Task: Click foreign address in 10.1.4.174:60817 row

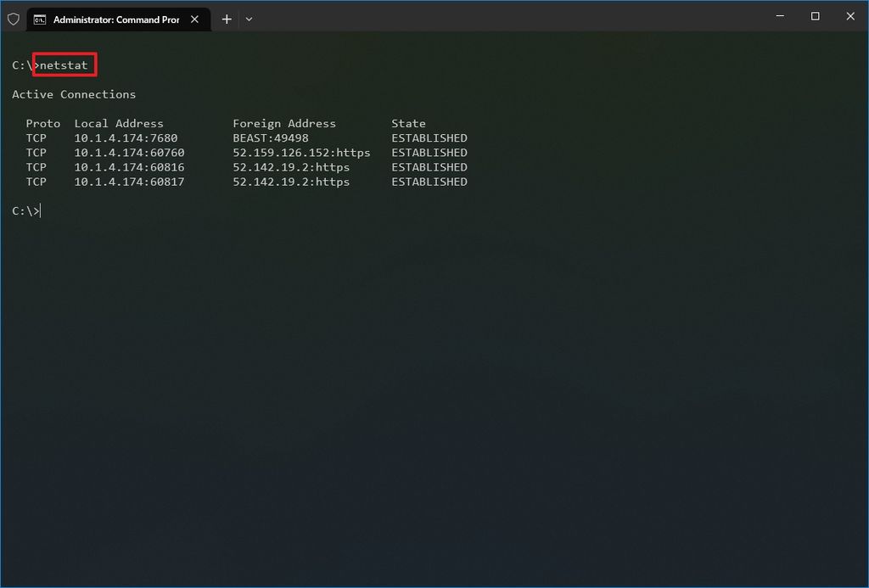Action: pyautogui.click(x=291, y=182)
